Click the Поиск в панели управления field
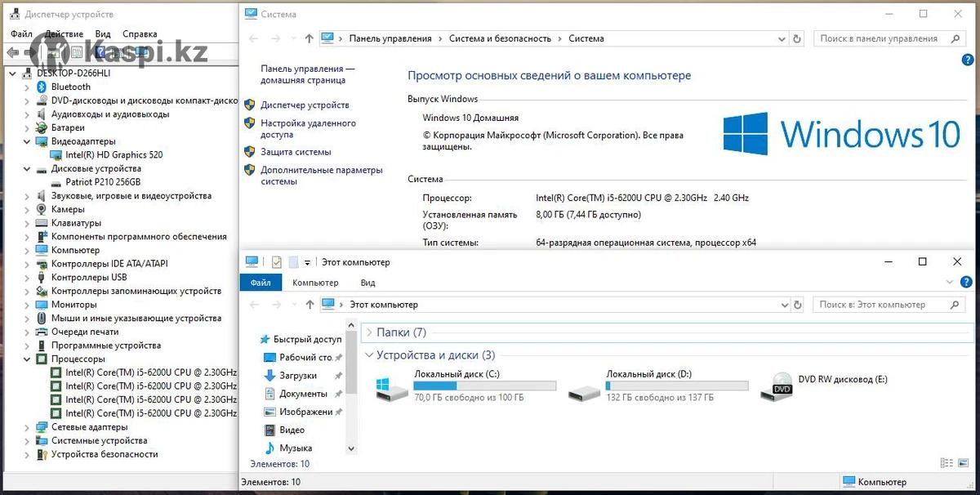980x495 pixels. coord(890,38)
